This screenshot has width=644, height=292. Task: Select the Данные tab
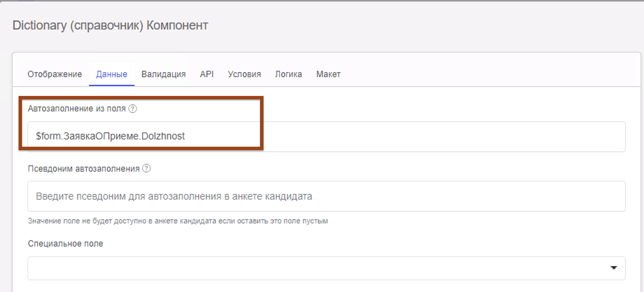(x=111, y=74)
